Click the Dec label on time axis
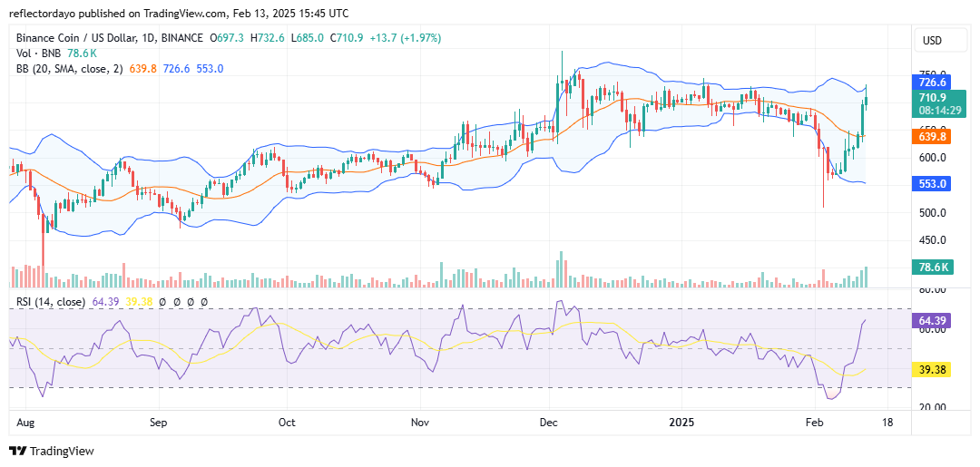 click(549, 422)
